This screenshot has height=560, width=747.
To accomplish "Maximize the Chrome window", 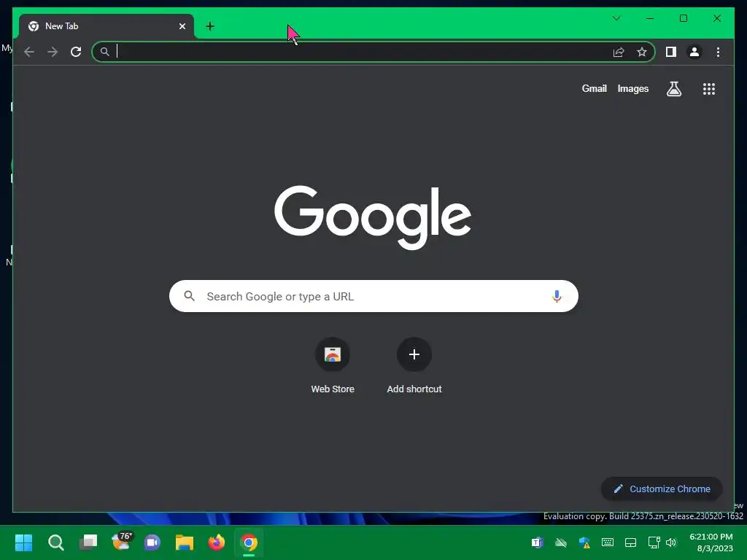I will [683, 18].
